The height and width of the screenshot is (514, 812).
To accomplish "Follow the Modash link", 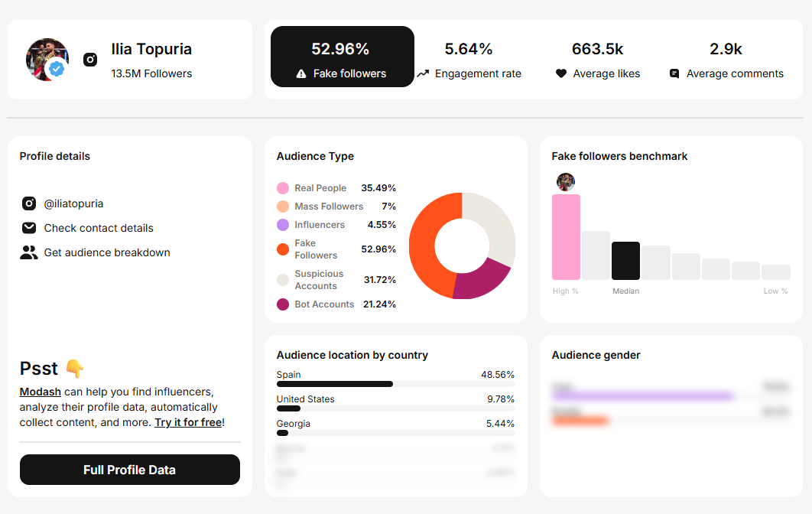I will pyautogui.click(x=41, y=392).
